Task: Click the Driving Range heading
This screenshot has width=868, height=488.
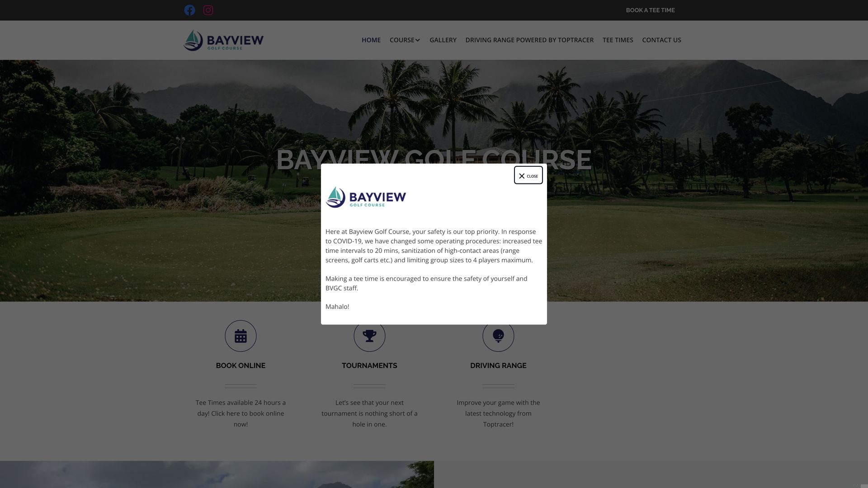Action: coord(498,366)
